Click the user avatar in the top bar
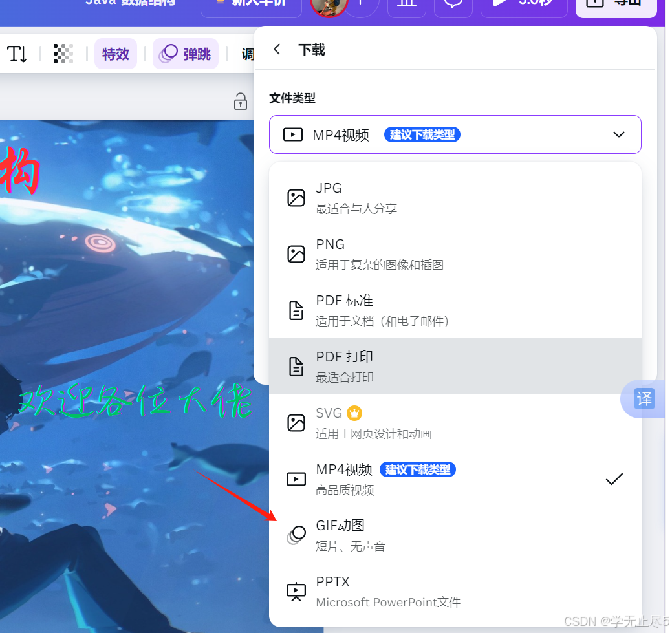This screenshot has width=672, height=633. (329, 5)
